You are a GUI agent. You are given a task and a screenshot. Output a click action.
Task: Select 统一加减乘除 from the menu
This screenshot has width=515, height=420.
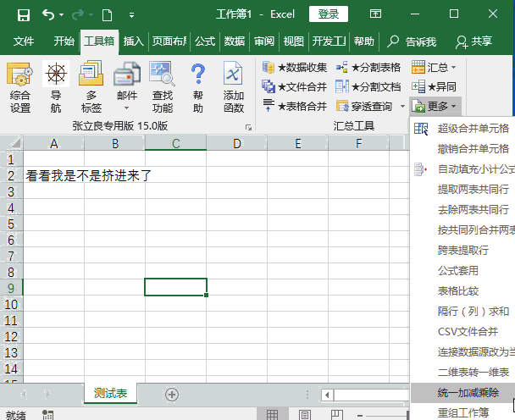(x=468, y=393)
